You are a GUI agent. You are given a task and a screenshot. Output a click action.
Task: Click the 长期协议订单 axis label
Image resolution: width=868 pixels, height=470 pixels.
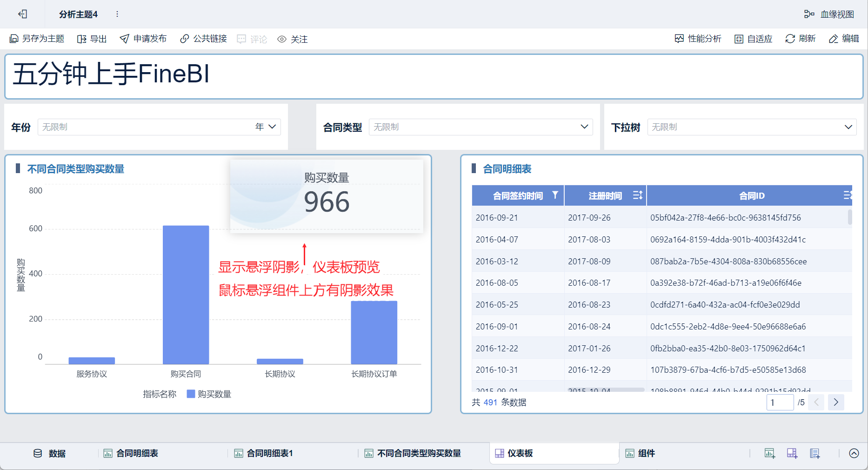[374, 374]
